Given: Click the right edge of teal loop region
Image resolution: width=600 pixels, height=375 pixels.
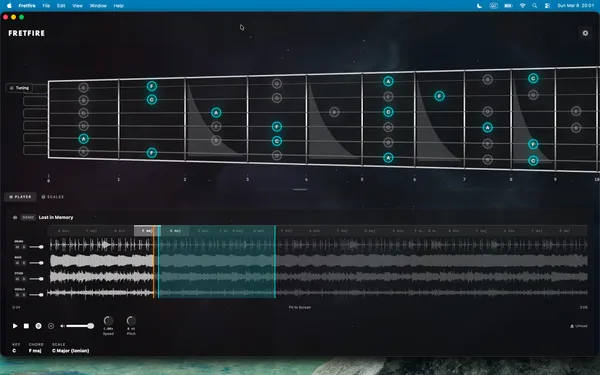Looking at the screenshot, I should point(275,262).
